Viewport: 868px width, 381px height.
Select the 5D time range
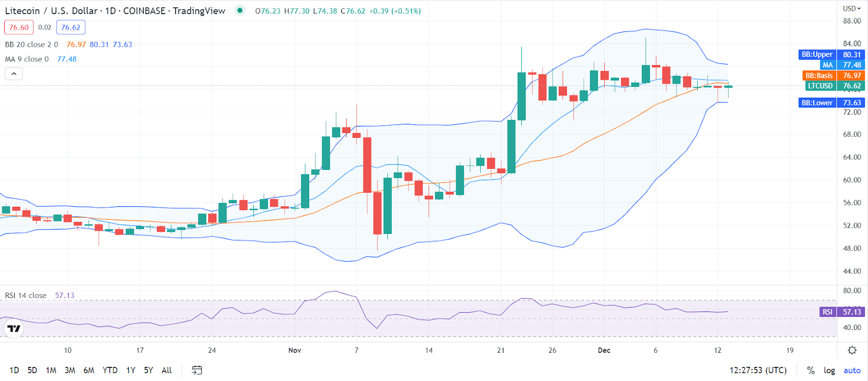(x=32, y=370)
